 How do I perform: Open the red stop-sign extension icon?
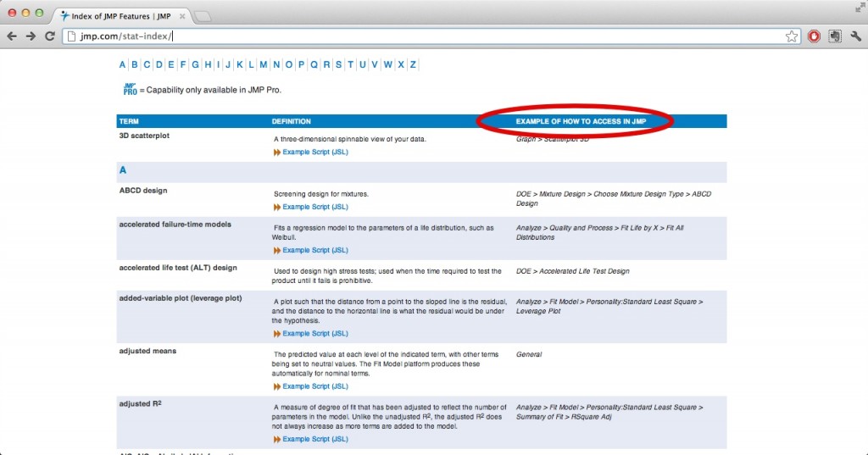[x=814, y=36]
